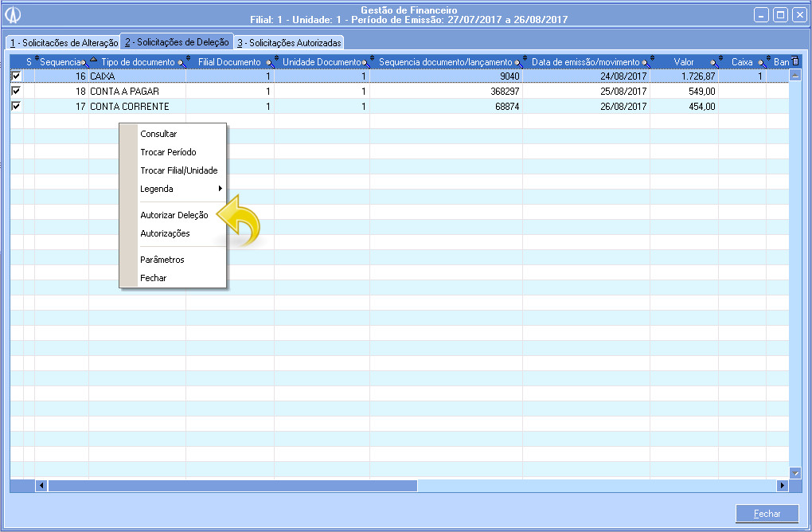This screenshot has height=532, width=812.
Task: Click the sort arrows before Data de emissão/movimento
Action: point(525,58)
